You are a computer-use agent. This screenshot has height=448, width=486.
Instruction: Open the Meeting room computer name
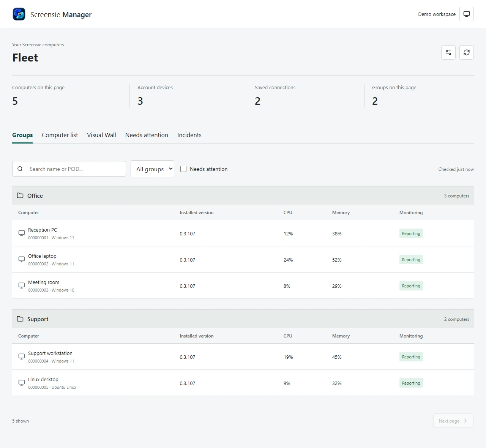click(x=44, y=282)
